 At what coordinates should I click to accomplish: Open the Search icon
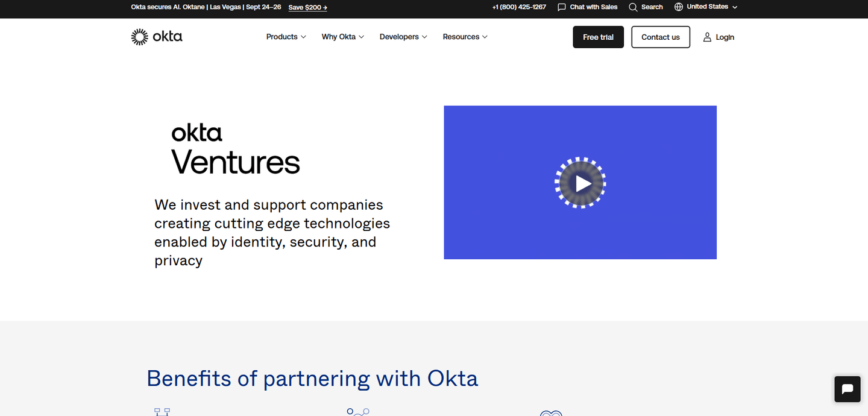pyautogui.click(x=633, y=7)
